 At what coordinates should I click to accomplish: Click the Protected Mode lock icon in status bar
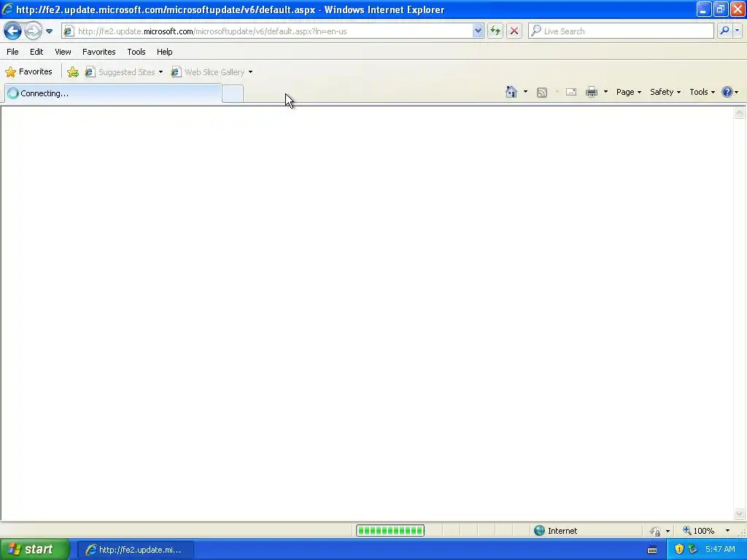[x=656, y=531]
